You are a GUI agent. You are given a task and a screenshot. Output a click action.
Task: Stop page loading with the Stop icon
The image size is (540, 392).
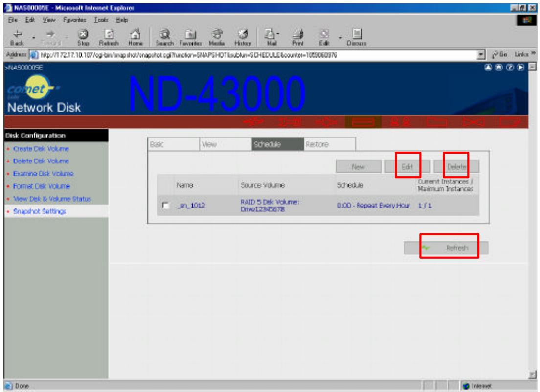click(83, 38)
